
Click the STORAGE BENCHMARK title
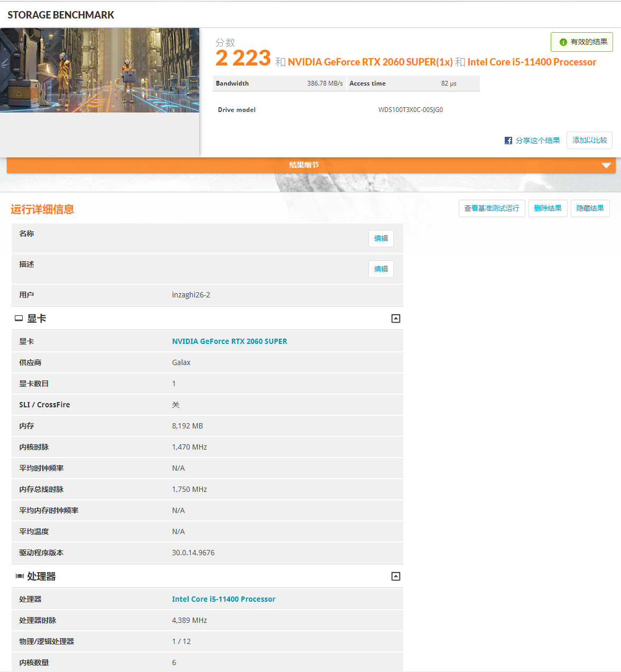[x=61, y=15]
